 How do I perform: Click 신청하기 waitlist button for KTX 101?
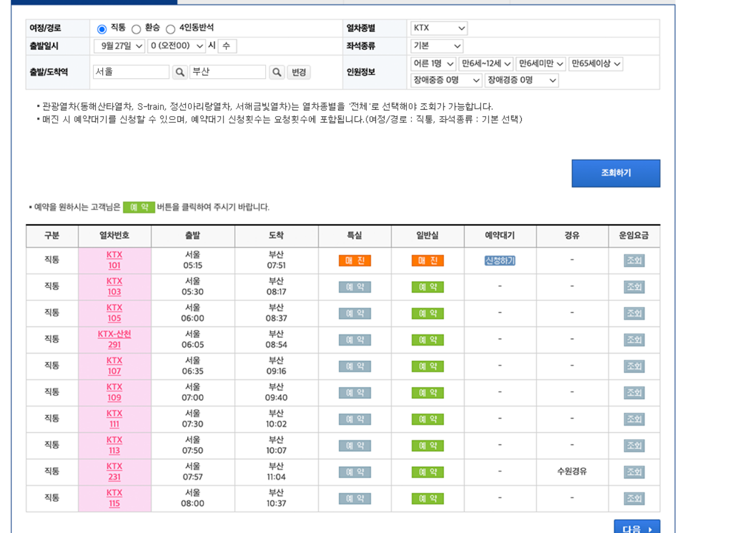[x=500, y=261]
